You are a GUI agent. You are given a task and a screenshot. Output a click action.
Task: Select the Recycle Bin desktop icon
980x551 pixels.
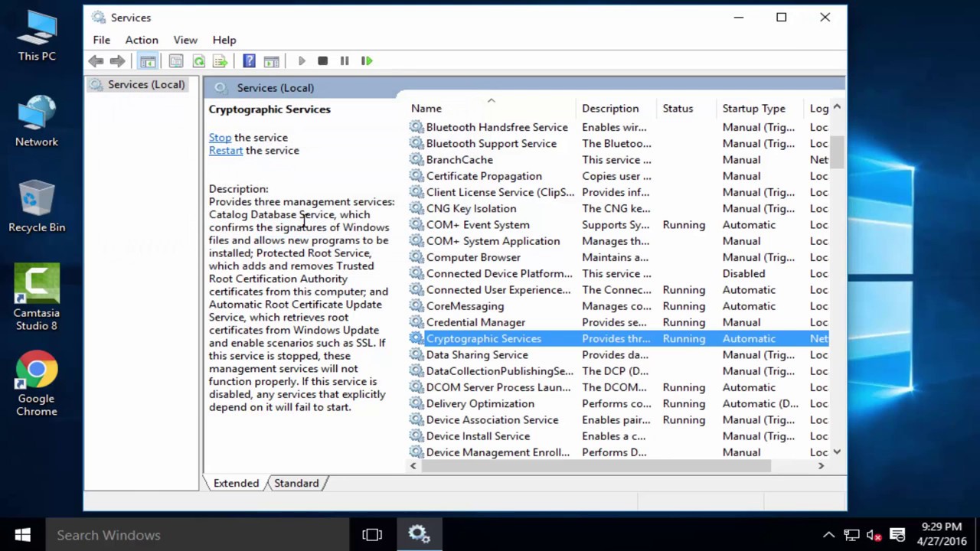37,207
